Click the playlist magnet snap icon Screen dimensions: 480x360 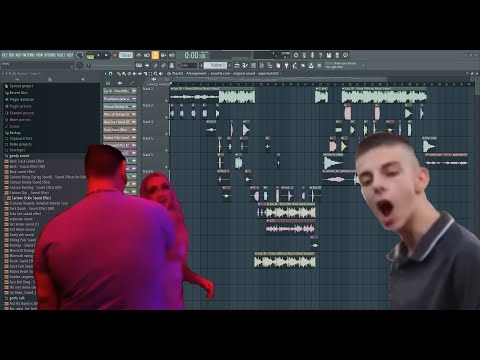110,74
